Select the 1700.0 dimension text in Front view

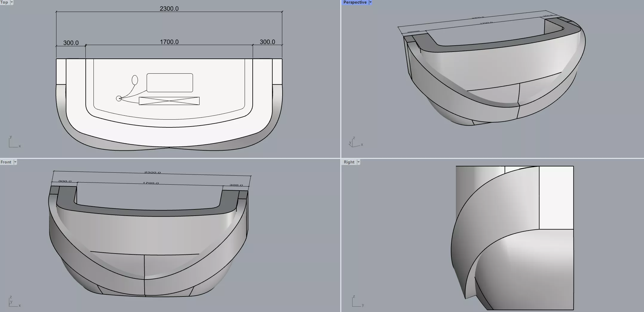coord(151,183)
